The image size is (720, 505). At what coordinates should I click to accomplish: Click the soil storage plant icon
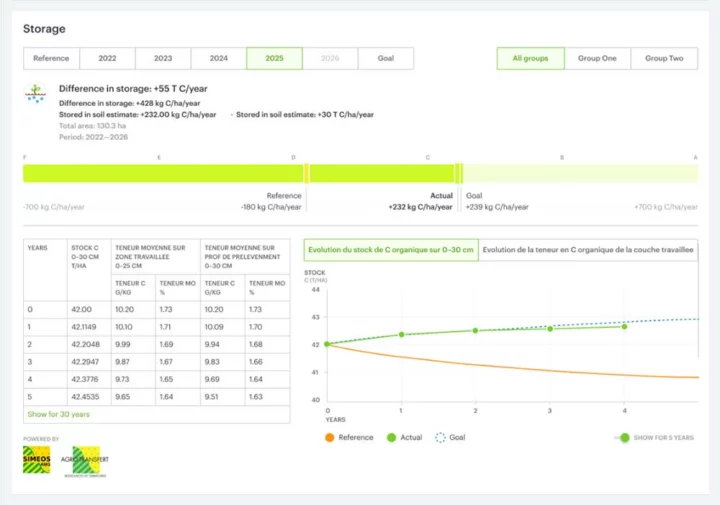pos(37,94)
